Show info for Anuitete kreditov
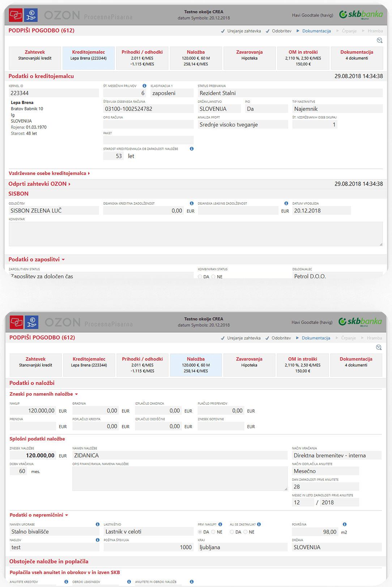Image resolution: width=392 pixels, height=587 pixels. click(66, 582)
